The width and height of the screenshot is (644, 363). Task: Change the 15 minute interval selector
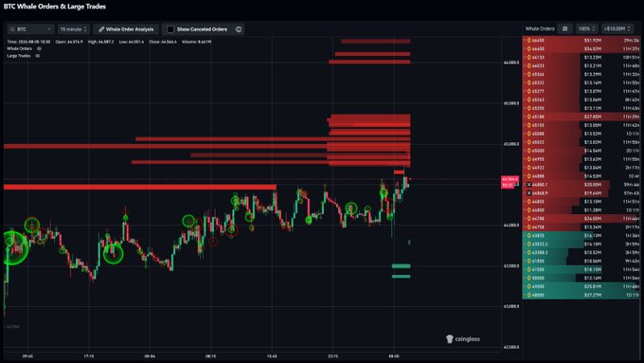pyautogui.click(x=74, y=29)
